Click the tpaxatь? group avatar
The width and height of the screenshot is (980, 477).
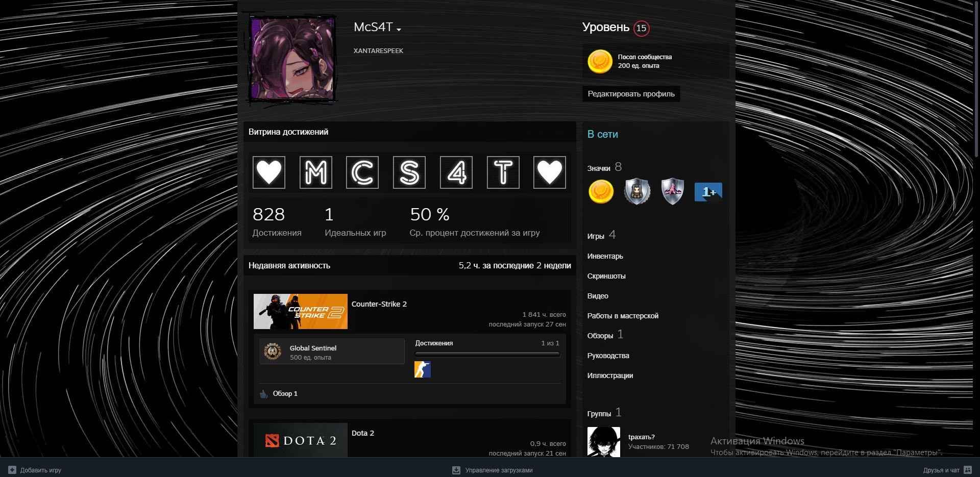pyautogui.click(x=604, y=442)
